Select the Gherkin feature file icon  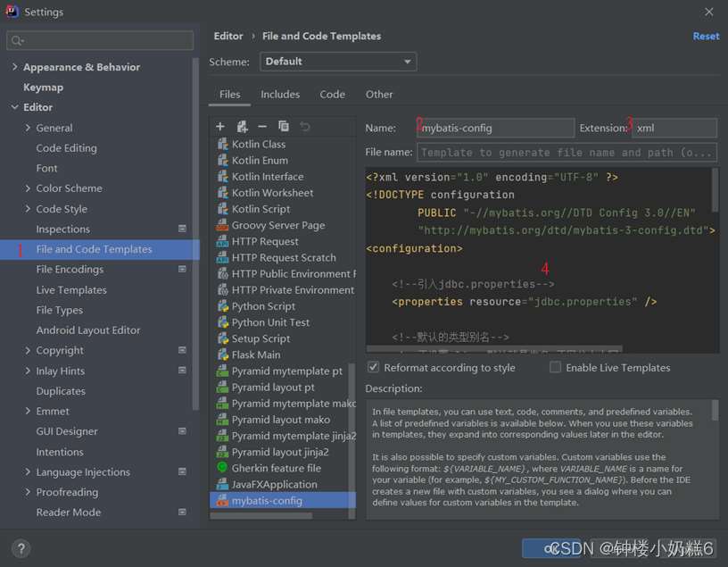click(223, 468)
